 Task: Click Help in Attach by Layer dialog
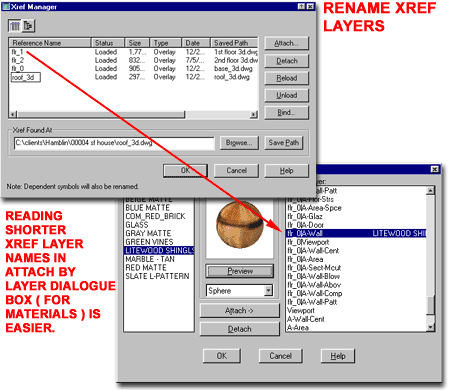pos(338,356)
